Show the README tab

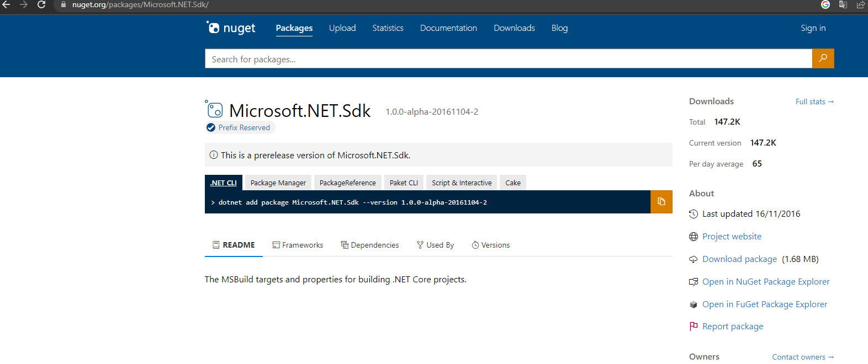coord(234,245)
